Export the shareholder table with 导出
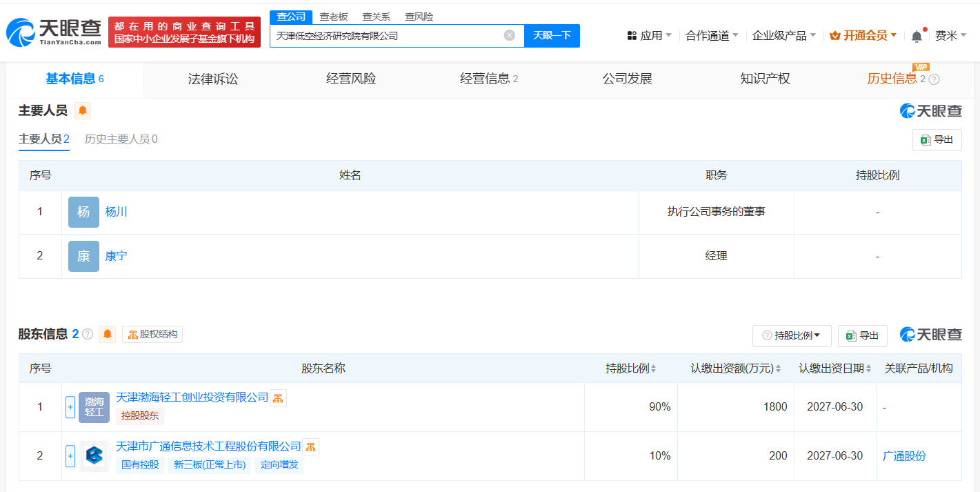 click(x=862, y=335)
